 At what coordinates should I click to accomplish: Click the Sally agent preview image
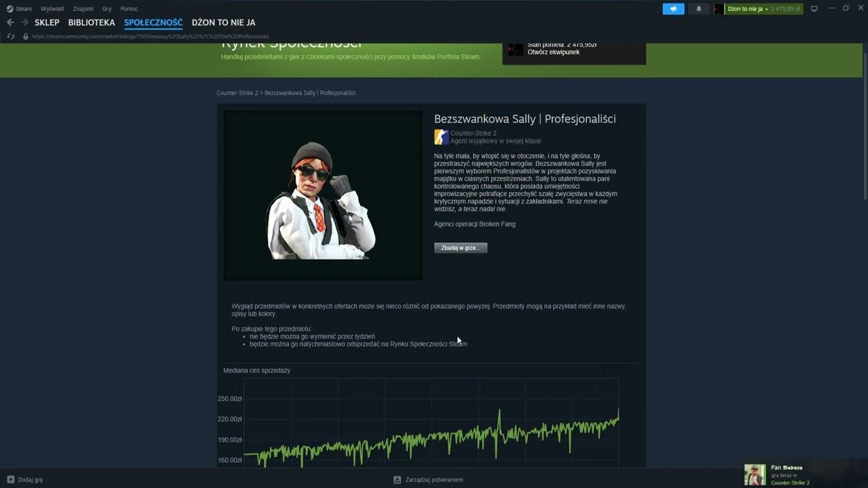tap(323, 195)
